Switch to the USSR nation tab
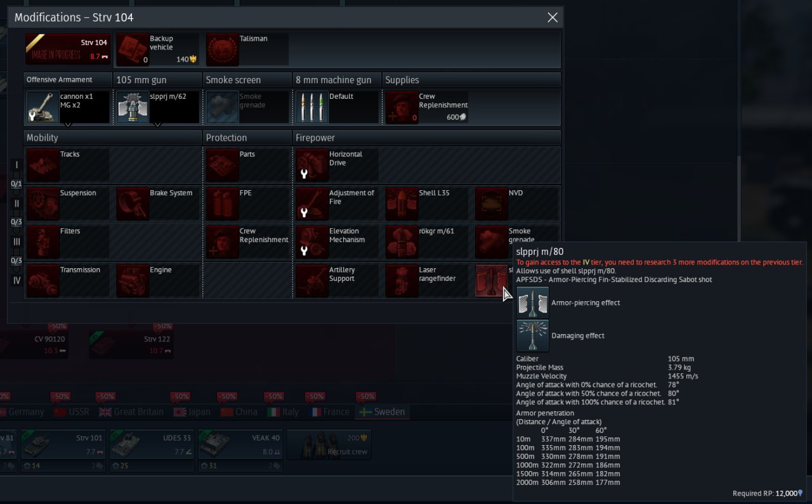The image size is (812, 504). coord(72,412)
